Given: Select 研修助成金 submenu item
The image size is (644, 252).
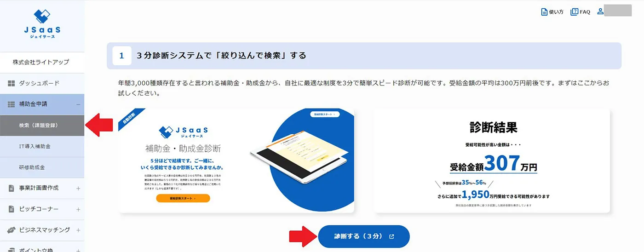Looking at the screenshot, I should [x=42, y=167].
